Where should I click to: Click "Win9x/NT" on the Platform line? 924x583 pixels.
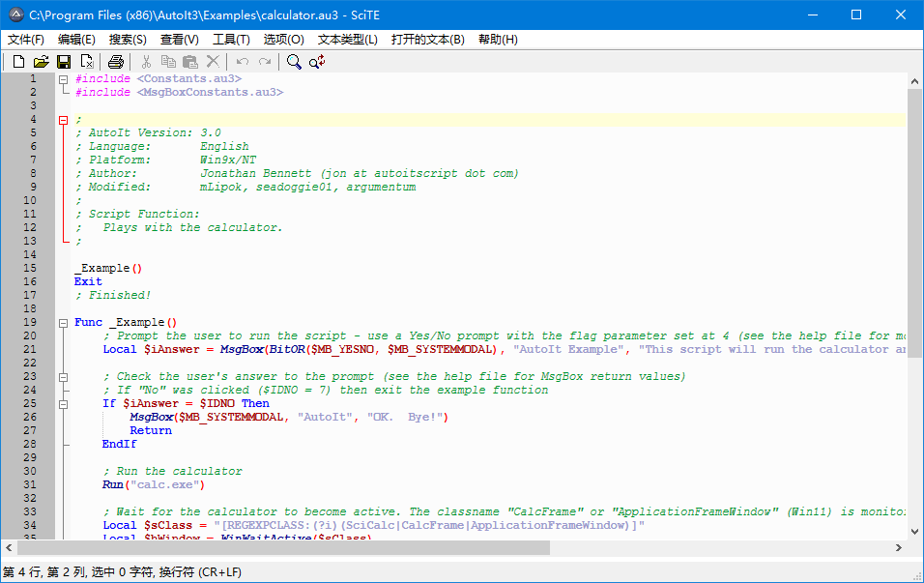(228, 160)
